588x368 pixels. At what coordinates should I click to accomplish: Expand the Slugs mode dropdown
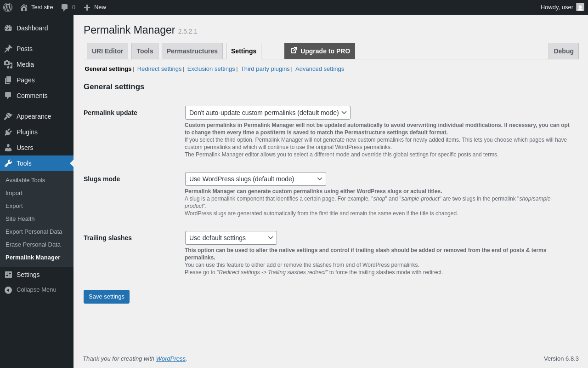coord(255,179)
